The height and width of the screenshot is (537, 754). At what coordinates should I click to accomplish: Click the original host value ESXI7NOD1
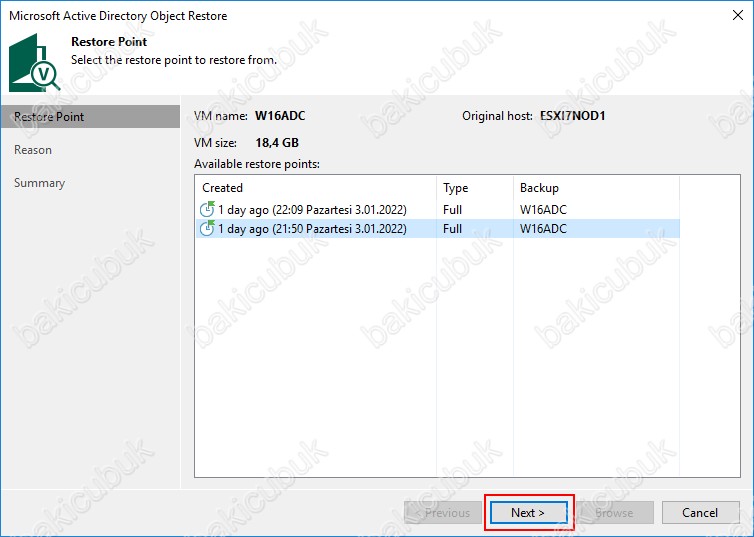572,116
